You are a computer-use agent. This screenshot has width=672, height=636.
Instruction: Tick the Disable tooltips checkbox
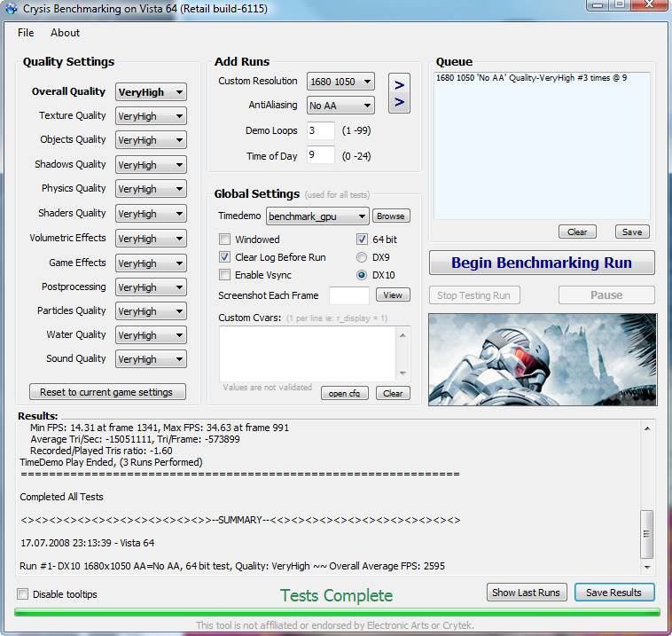point(23,594)
